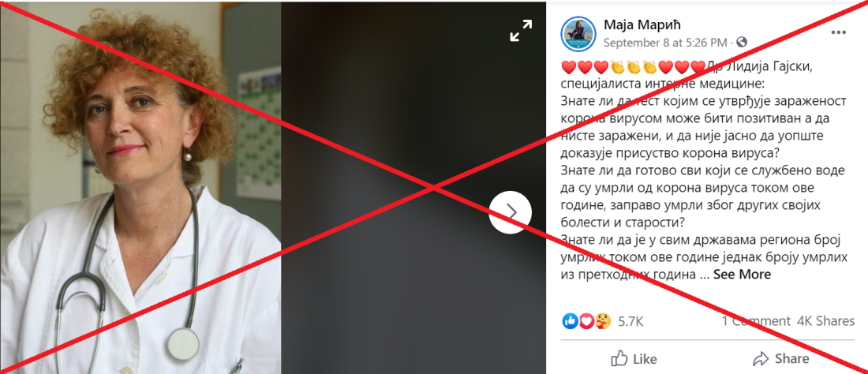Click the Care hugging-face reaction icon
The height and width of the screenshot is (374, 868).
pyautogui.click(x=603, y=321)
